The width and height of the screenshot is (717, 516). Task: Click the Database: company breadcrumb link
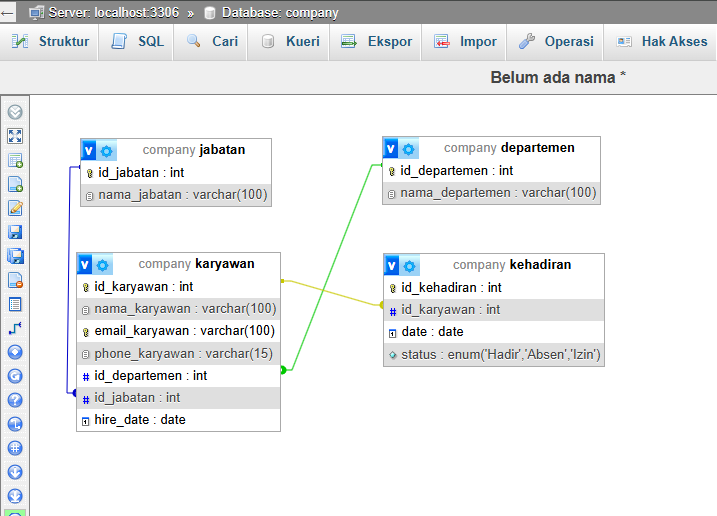click(x=279, y=13)
